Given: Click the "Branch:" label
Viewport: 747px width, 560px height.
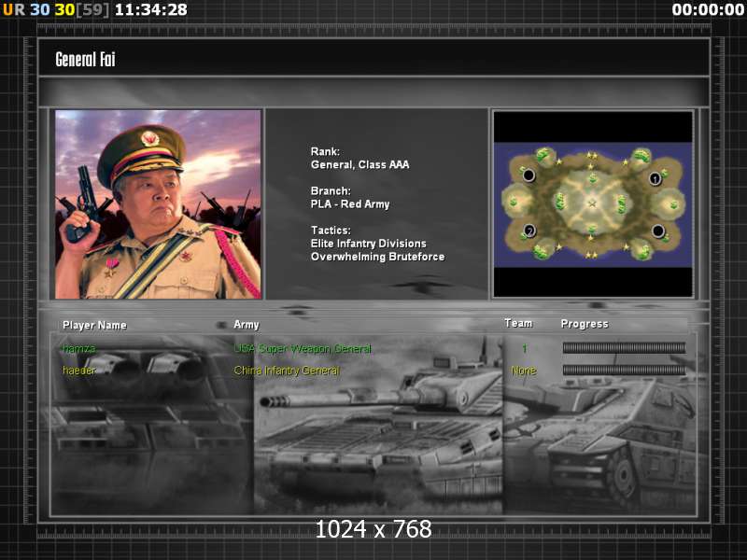Looking at the screenshot, I should [x=331, y=191].
